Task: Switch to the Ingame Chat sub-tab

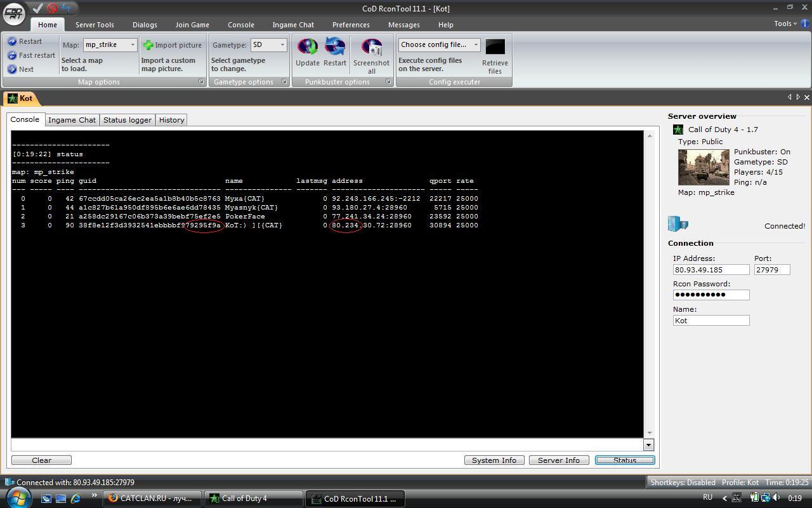Action: (x=72, y=120)
